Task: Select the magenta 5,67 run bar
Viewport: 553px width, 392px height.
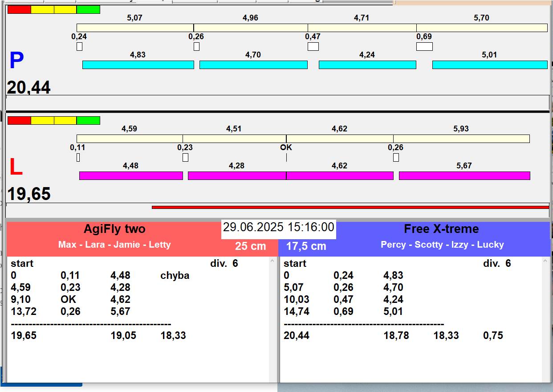Action: [x=464, y=176]
